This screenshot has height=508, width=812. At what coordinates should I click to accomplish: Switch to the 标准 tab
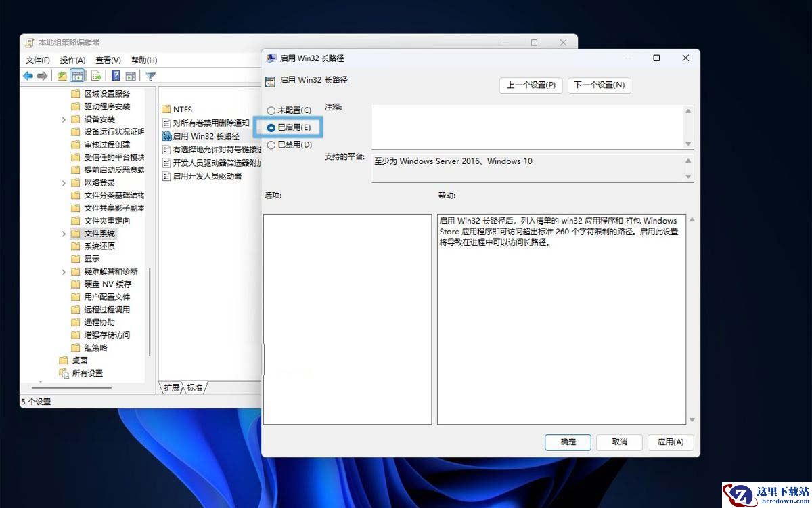(x=195, y=388)
